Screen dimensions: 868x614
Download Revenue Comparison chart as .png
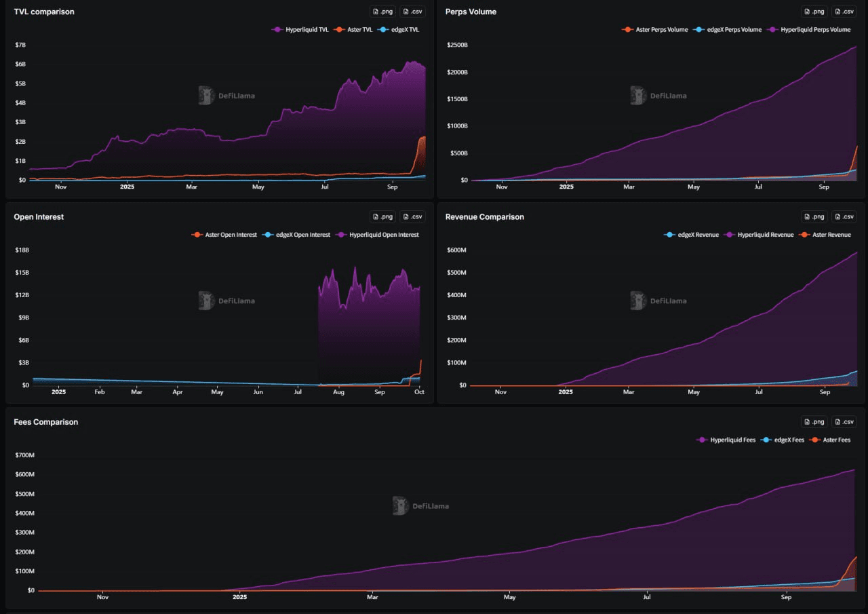[814, 216]
